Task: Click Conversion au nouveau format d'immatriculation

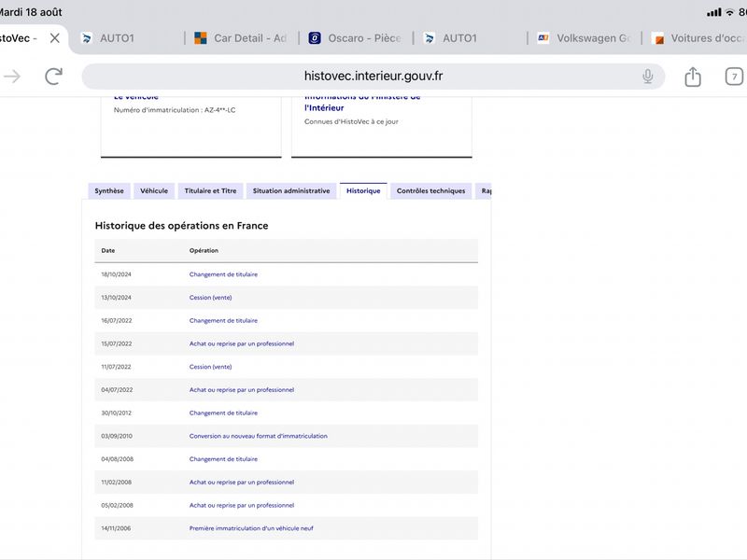Action: (259, 436)
